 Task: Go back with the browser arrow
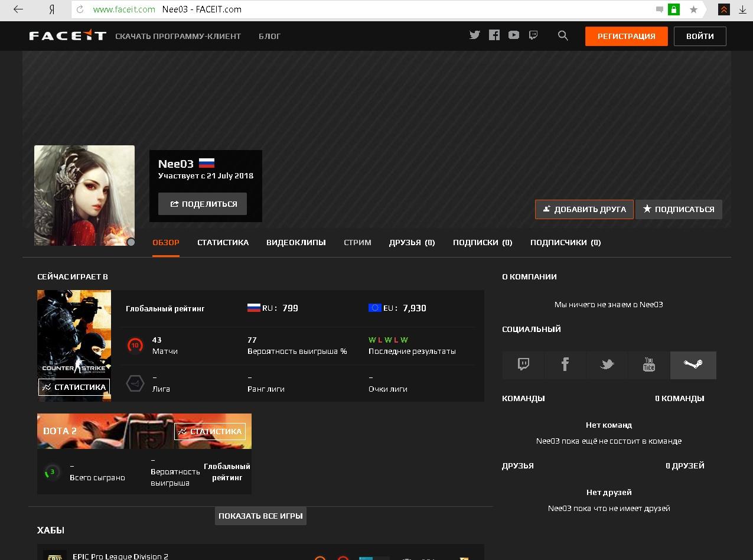pyautogui.click(x=18, y=9)
